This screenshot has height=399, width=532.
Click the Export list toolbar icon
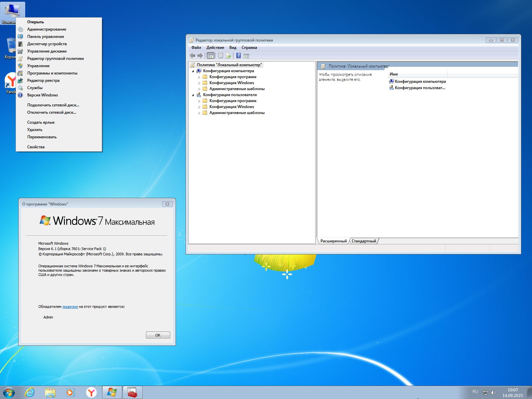point(228,56)
